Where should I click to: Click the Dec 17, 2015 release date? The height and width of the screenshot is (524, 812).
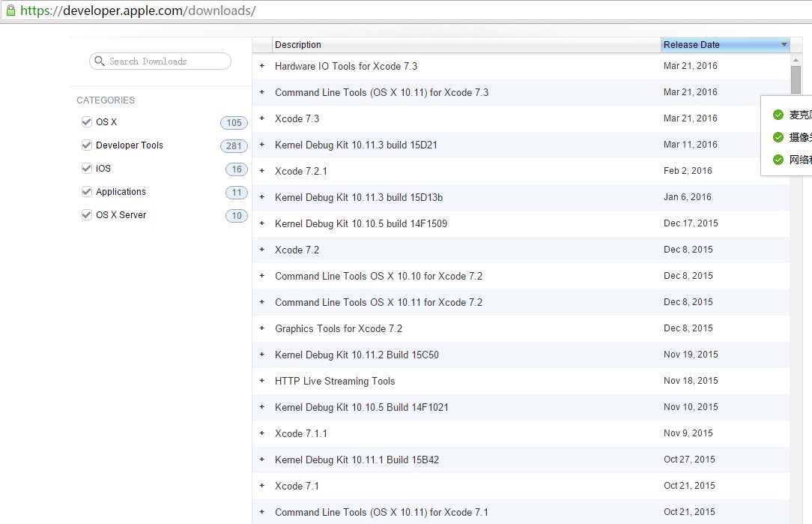click(691, 223)
